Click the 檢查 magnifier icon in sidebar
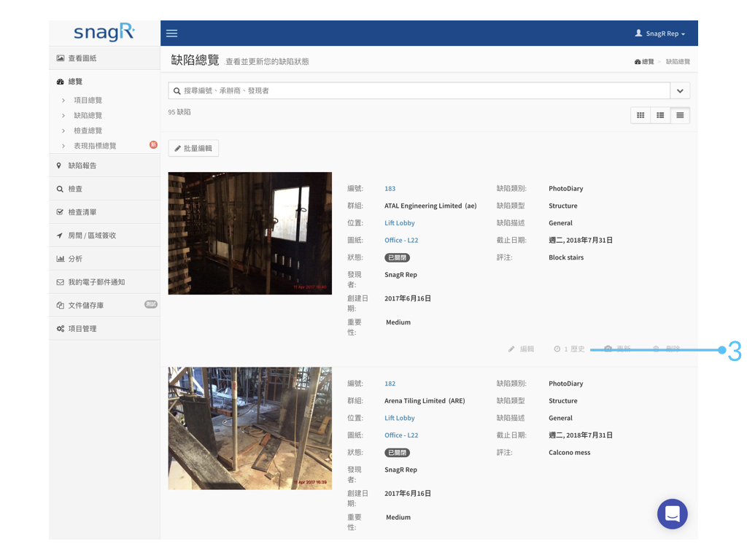 click(x=60, y=189)
